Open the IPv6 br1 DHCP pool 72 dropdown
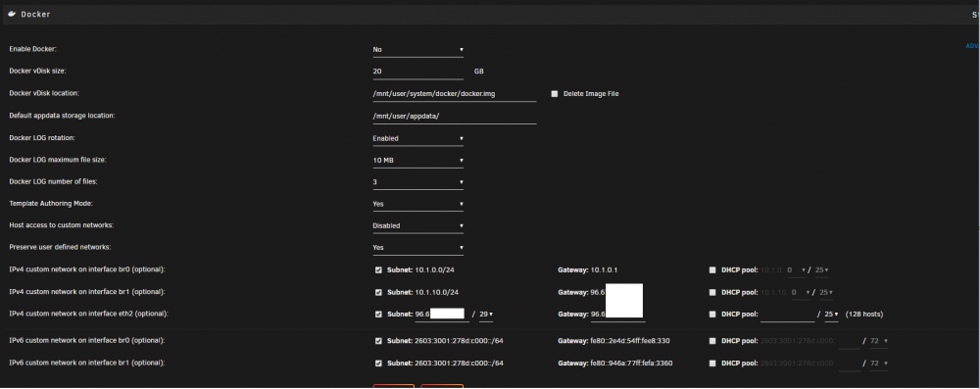This screenshot has height=389, width=980. pyautogui.click(x=879, y=364)
